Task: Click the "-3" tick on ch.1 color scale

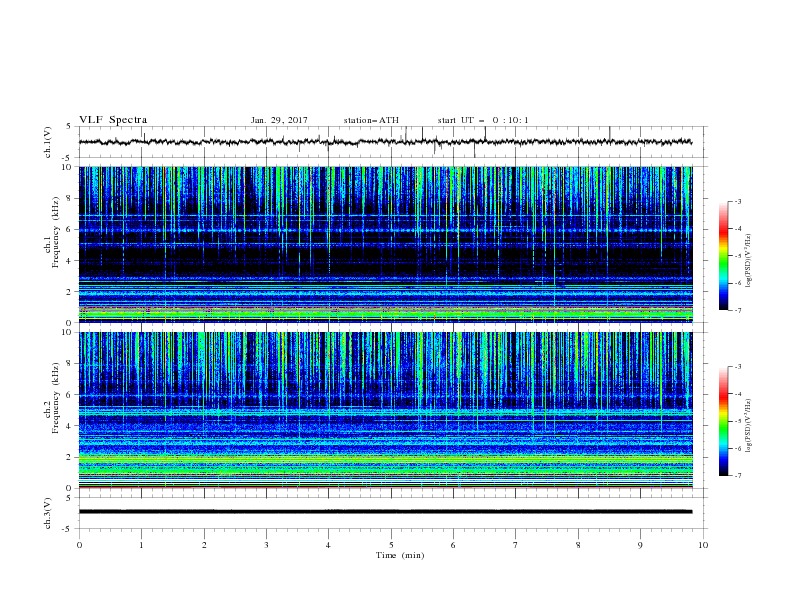Action: point(738,201)
